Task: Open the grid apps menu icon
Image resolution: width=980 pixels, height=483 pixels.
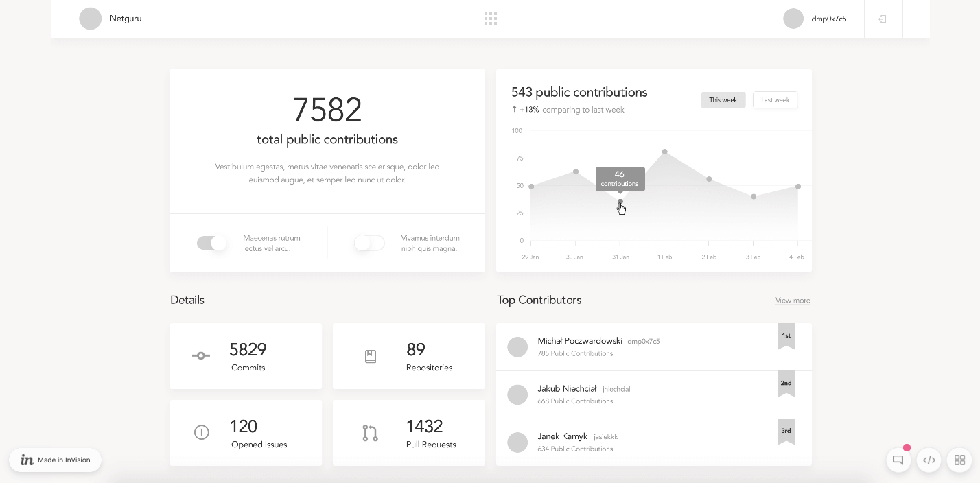Action: 490,19
